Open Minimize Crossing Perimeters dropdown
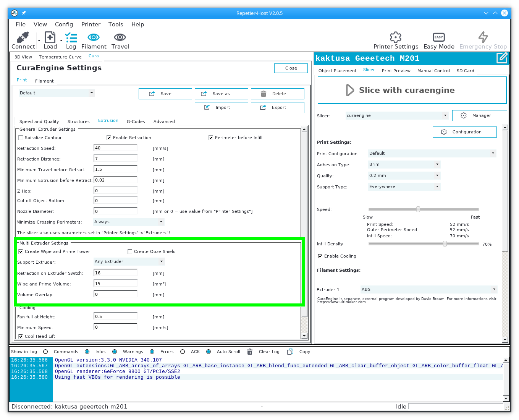The height and width of the screenshot is (420, 519). (129, 222)
